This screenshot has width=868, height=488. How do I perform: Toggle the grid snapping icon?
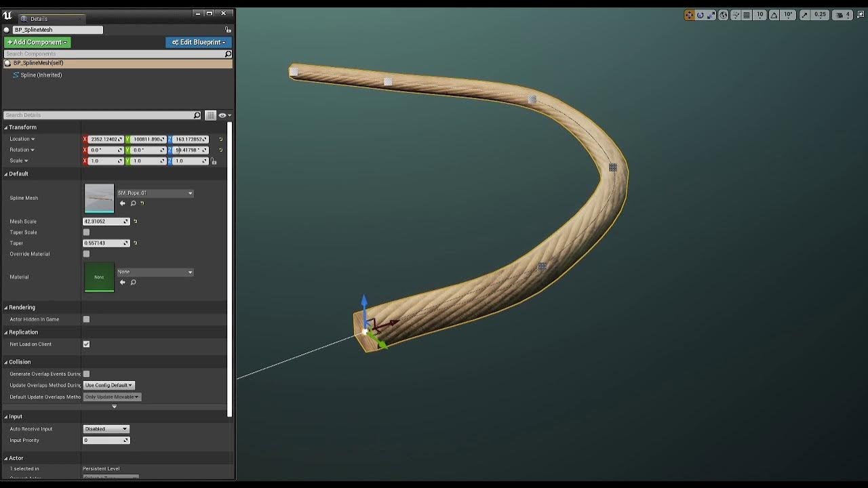click(747, 15)
